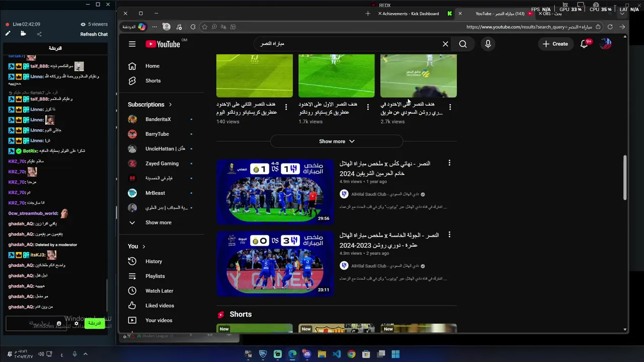
Task: Open Discord from the taskbar
Action: click(x=307, y=354)
